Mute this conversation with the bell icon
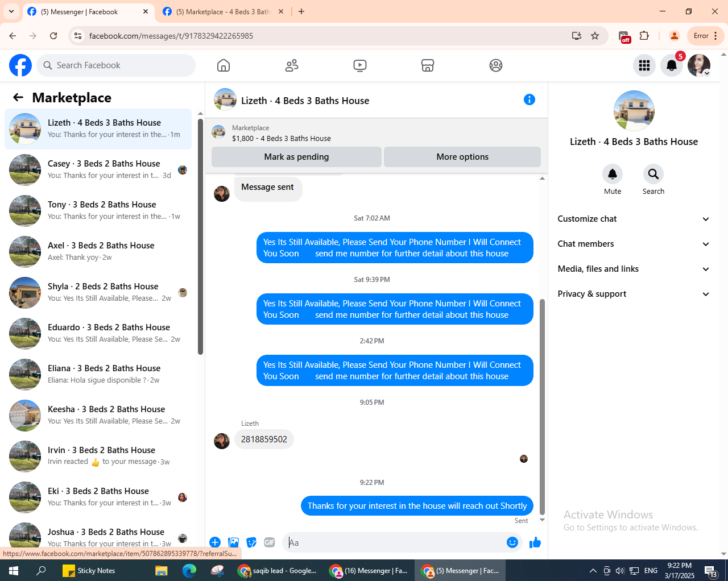 click(613, 174)
